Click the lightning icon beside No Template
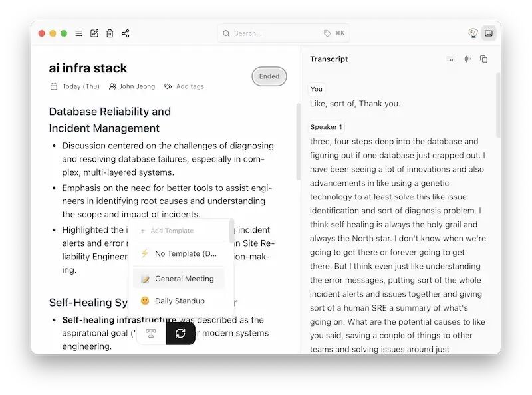This screenshot has width=532, height=395. point(145,253)
